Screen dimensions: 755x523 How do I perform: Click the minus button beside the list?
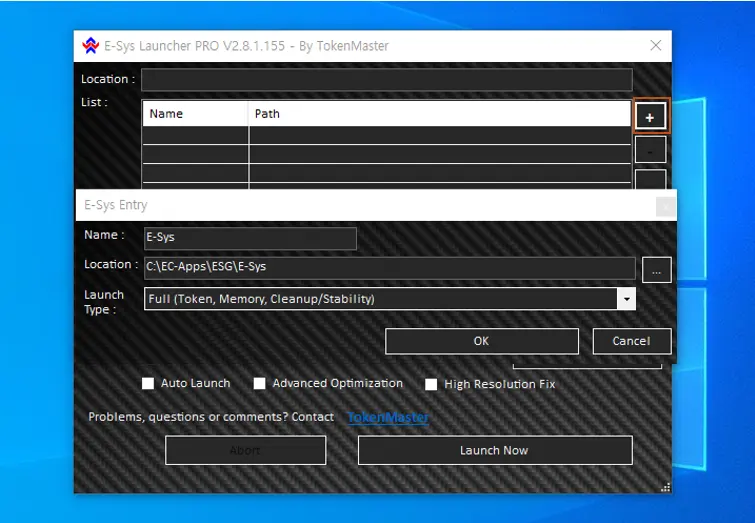tap(650, 149)
